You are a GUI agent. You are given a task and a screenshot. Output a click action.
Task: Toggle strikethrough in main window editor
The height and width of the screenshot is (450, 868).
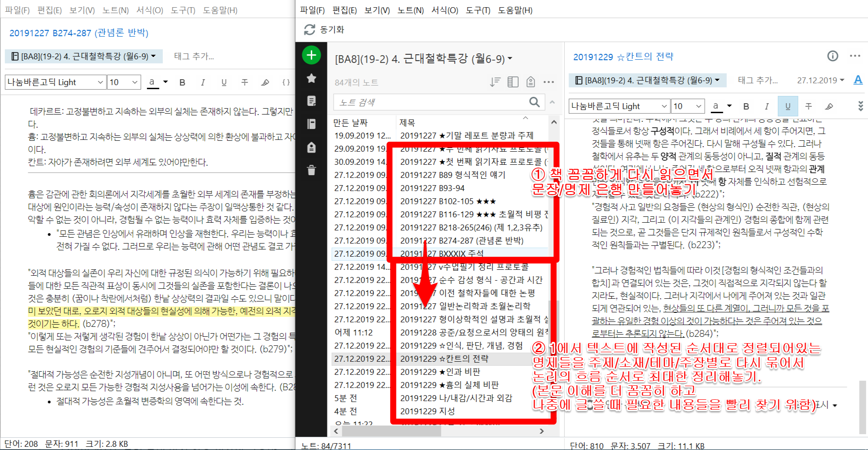pyautogui.click(x=808, y=106)
